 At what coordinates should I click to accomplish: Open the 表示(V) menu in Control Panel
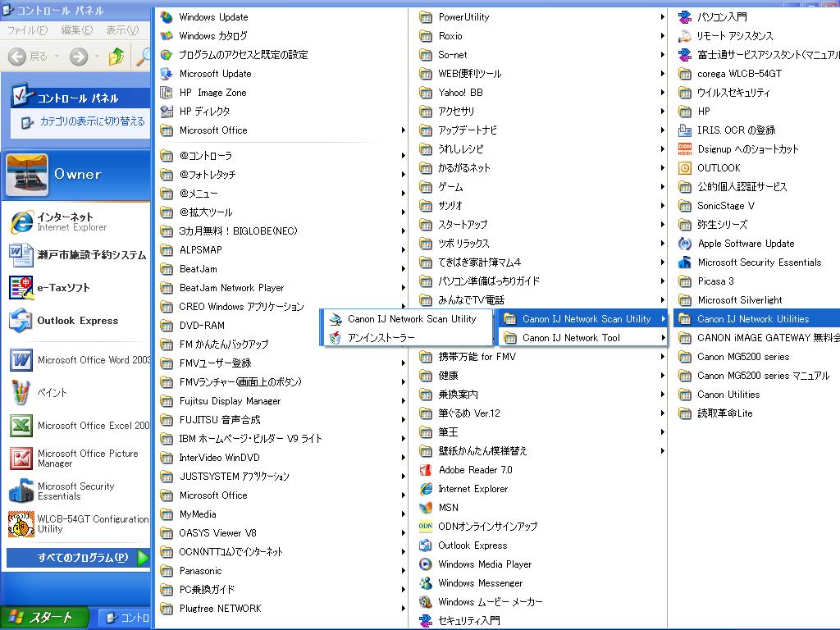coord(122,30)
